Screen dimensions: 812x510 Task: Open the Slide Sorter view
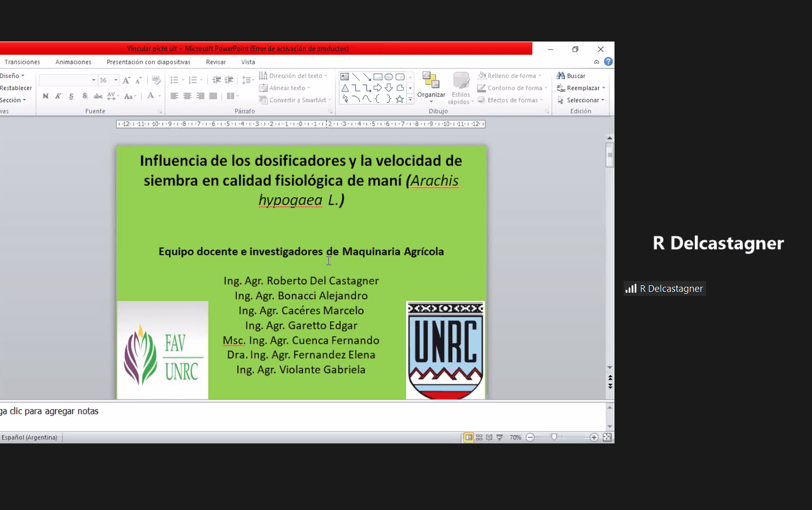pyautogui.click(x=479, y=437)
